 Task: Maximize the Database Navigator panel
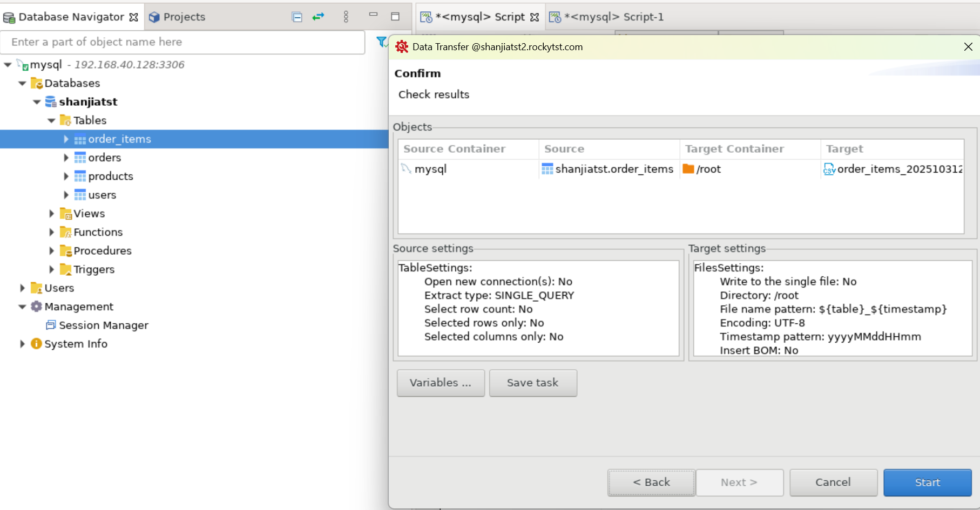(395, 17)
